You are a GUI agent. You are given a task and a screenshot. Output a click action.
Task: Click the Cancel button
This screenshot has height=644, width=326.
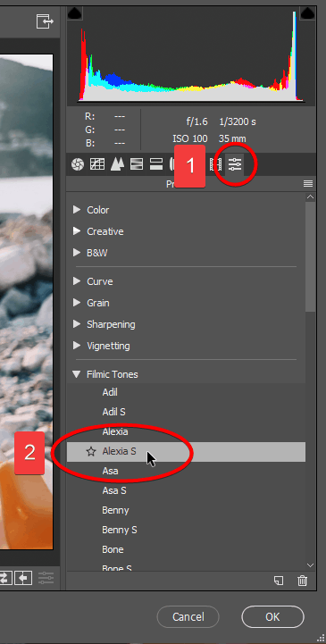click(188, 617)
